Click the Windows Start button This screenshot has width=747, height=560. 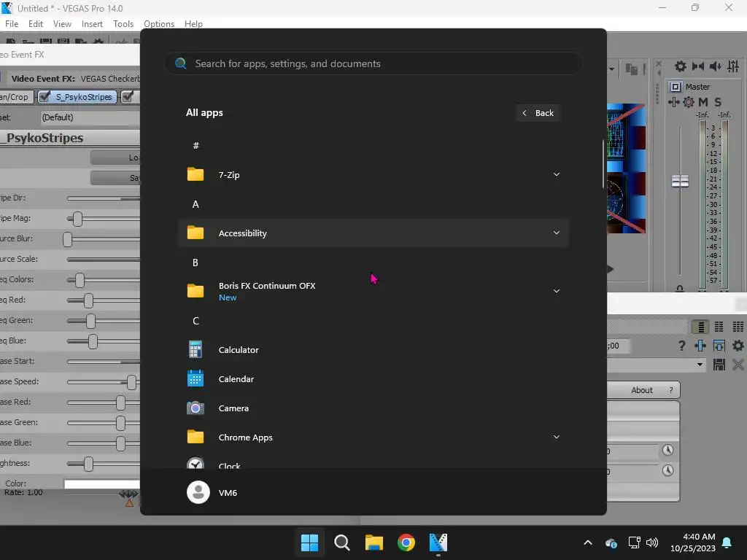pyautogui.click(x=309, y=542)
